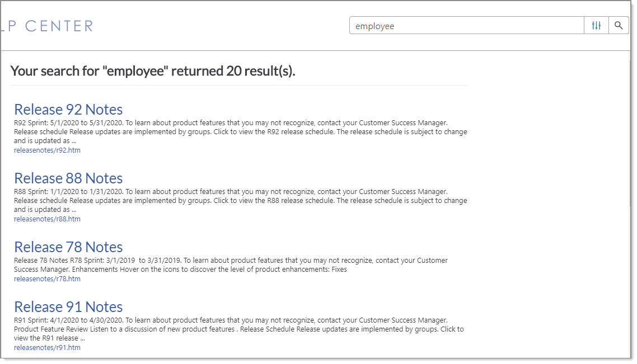This screenshot has height=364, width=637.
Task: Follow the releasenotes/r91.htm link
Action: (x=47, y=347)
